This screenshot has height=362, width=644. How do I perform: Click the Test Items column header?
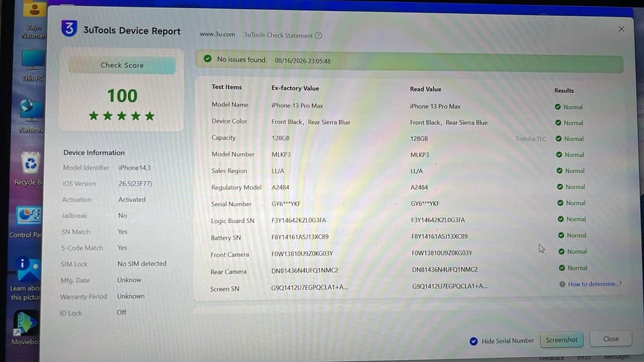[x=227, y=87]
